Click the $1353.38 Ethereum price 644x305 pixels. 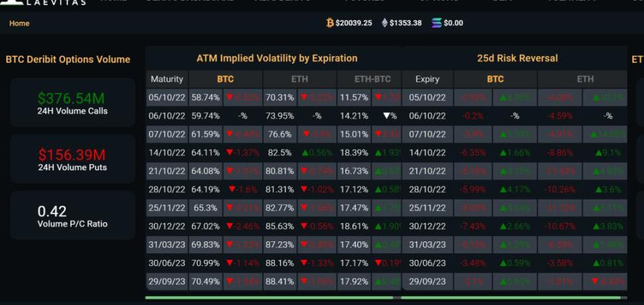pyautogui.click(x=405, y=23)
